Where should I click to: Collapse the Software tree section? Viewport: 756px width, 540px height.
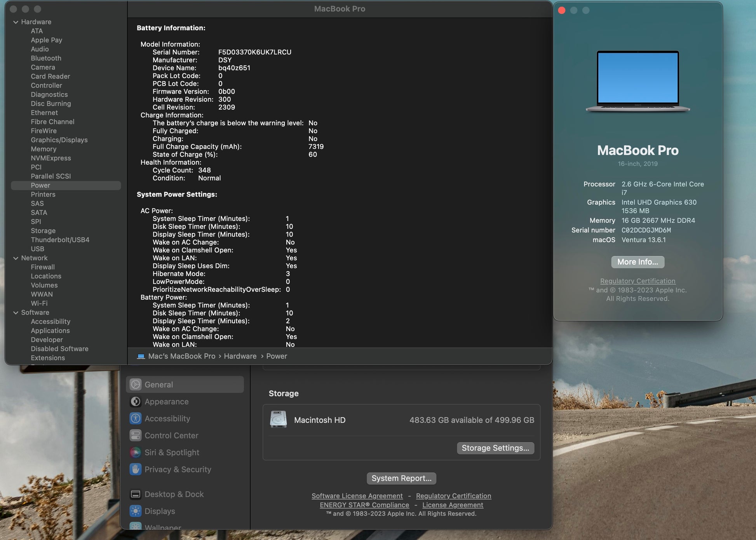click(x=16, y=313)
